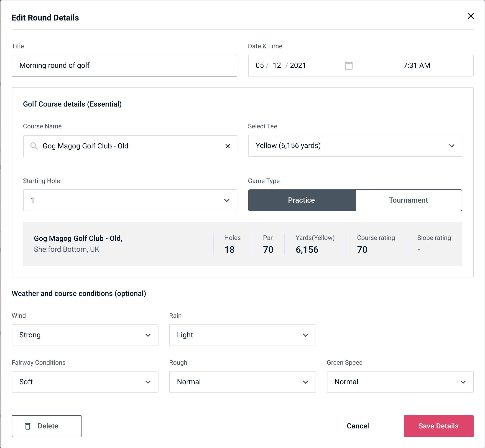The image size is (485, 448).
Task: Click the search icon in Course Name field
Action: pos(34,146)
